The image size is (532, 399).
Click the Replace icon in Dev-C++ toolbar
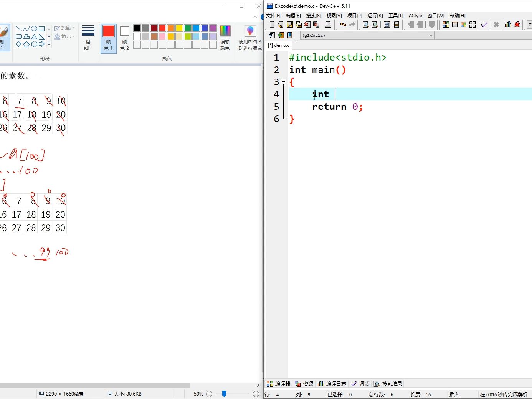(x=375, y=25)
